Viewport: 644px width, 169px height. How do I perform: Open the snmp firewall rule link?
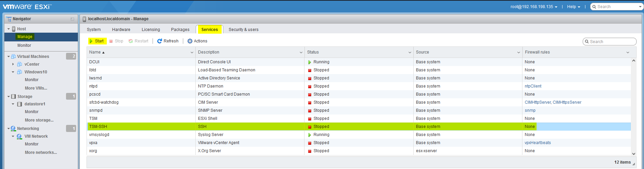tap(530, 110)
